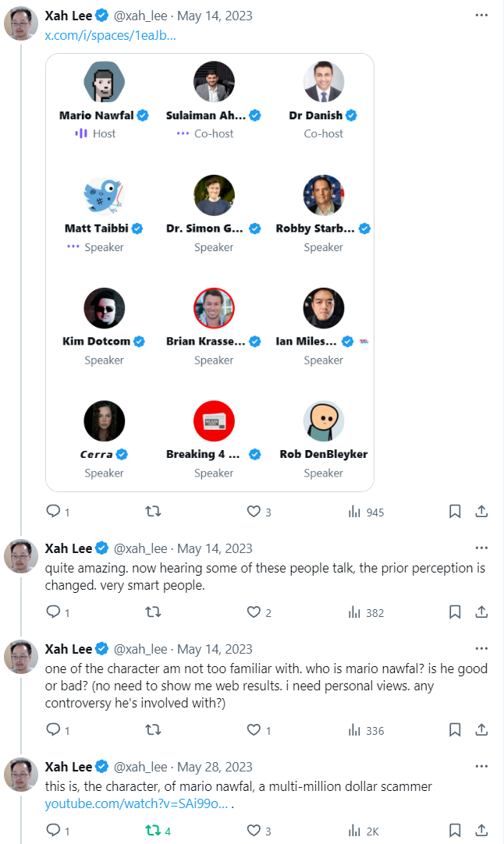Reply to the 'quite amazing' tweet
This screenshot has height=844, width=504.
(54, 612)
